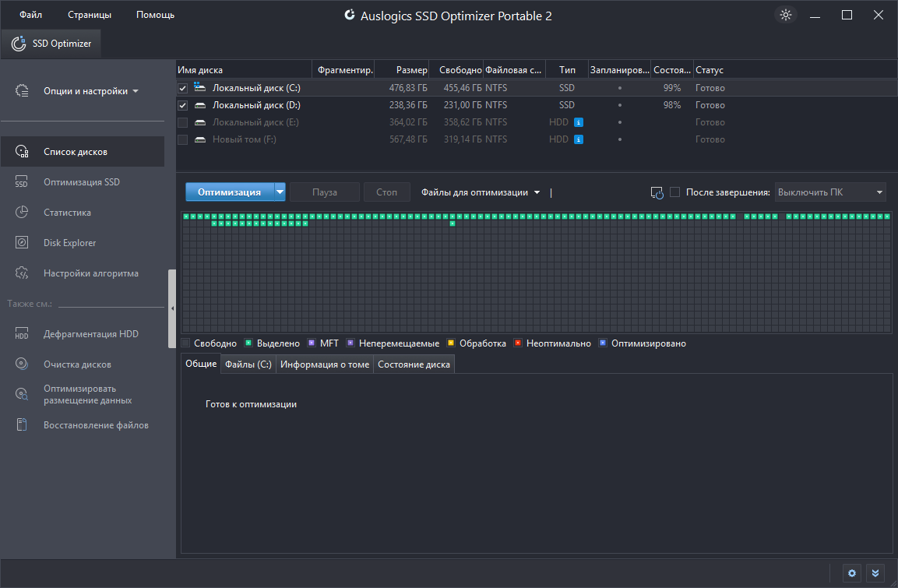This screenshot has width=898, height=588.
Task: Click the Обработка yellow legend swatch
Action: (451, 343)
